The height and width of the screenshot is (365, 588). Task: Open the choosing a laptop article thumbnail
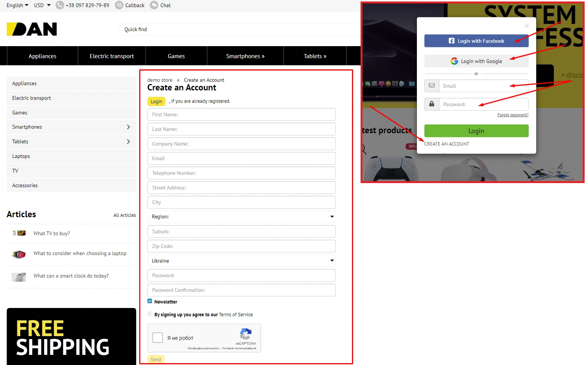coord(19,254)
